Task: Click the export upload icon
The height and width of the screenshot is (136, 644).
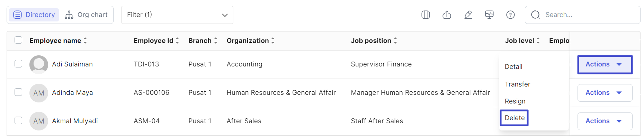Action: coord(447,15)
